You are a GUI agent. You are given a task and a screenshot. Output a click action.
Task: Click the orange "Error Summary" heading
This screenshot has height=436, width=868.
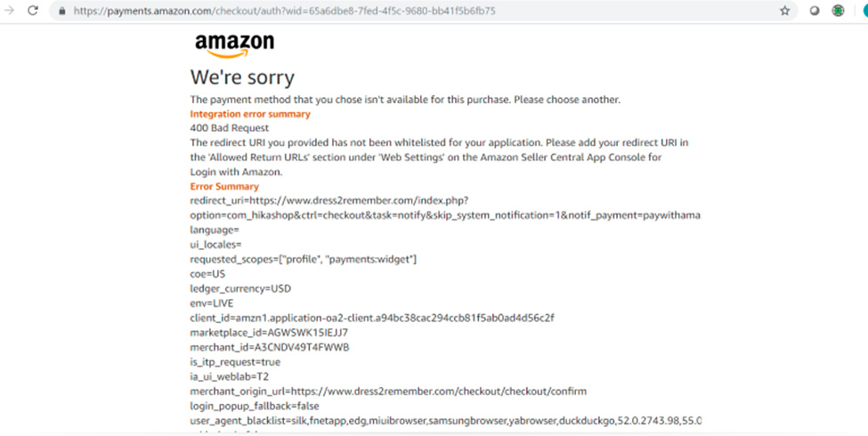(224, 187)
